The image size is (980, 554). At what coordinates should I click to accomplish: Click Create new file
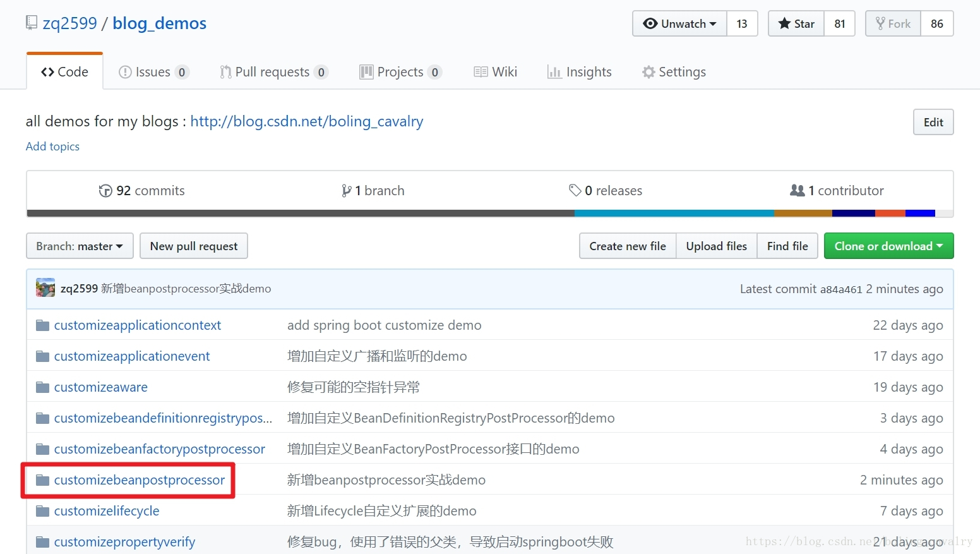628,246
